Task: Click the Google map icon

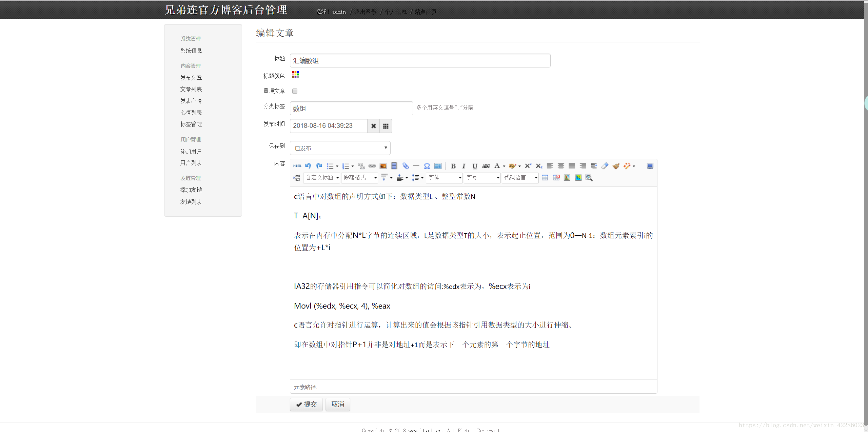Action: point(578,178)
